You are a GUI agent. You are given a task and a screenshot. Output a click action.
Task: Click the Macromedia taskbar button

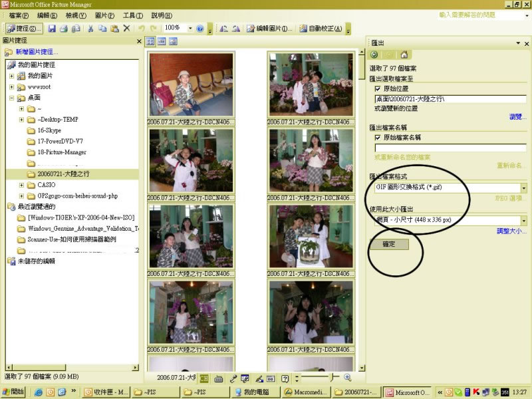tap(306, 392)
